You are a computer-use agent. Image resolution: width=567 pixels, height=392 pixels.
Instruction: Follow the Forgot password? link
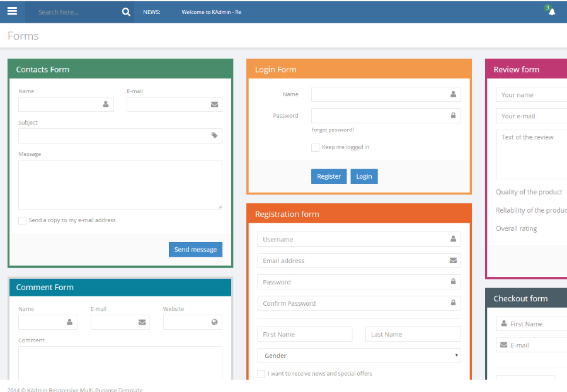point(333,130)
